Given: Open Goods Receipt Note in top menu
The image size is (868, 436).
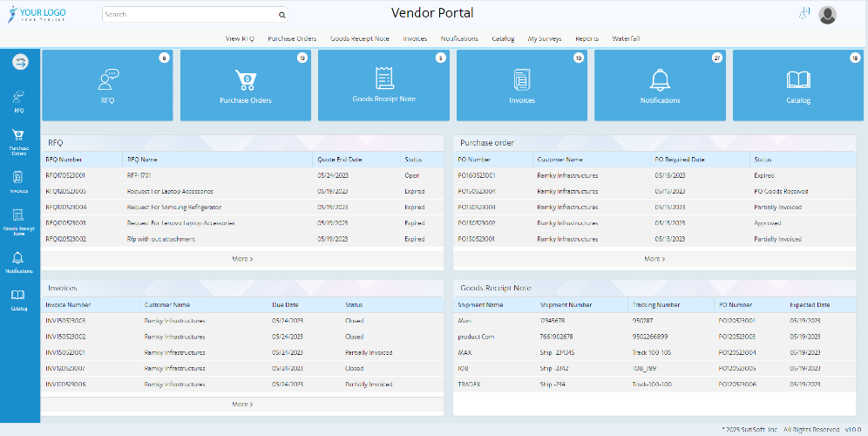Looking at the screenshot, I should click(359, 38).
